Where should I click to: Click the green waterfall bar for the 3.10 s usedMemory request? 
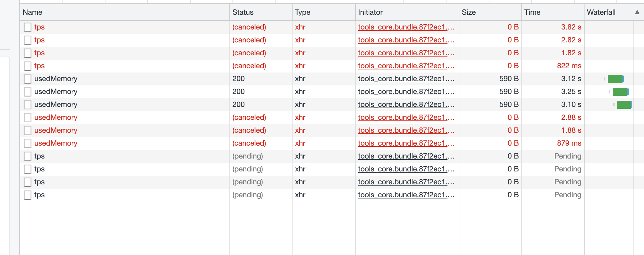point(624,105)
